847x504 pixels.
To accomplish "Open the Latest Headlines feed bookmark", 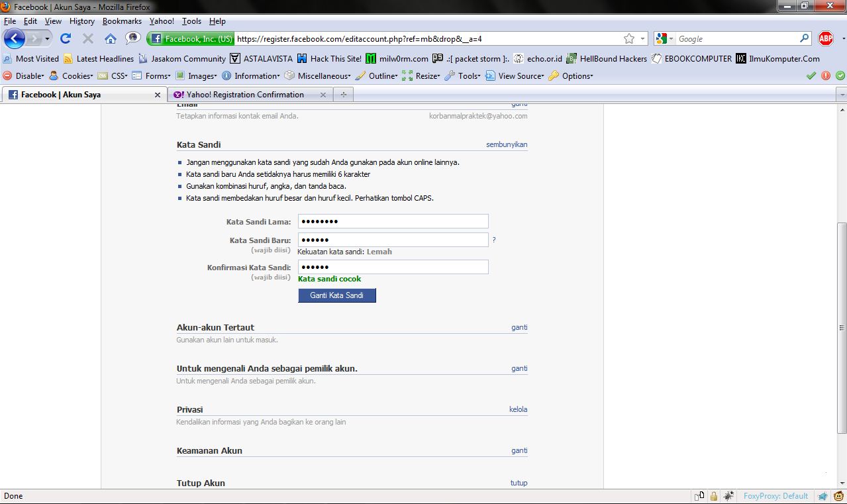I will coord(99,58).
